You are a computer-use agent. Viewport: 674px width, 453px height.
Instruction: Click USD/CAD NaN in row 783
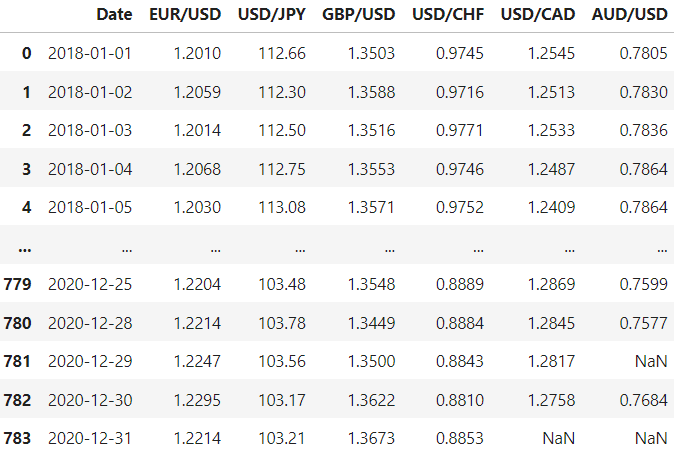tap(558, 438)
